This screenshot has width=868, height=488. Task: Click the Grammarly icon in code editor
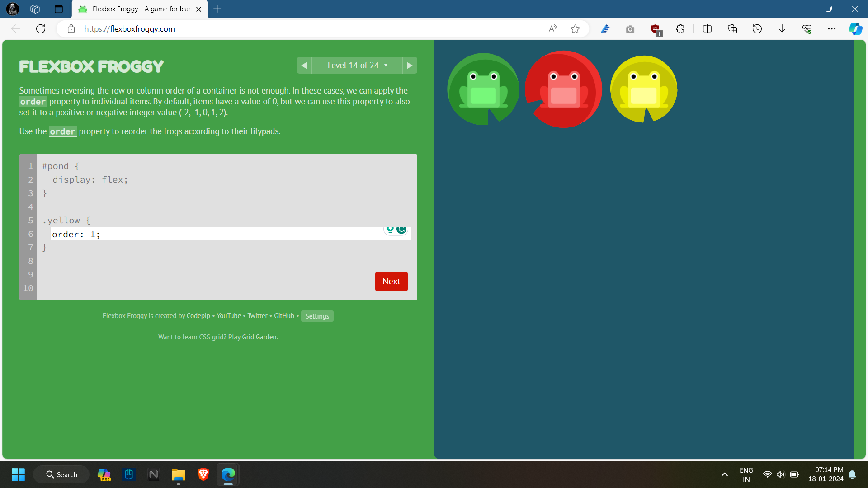(401, 230)
